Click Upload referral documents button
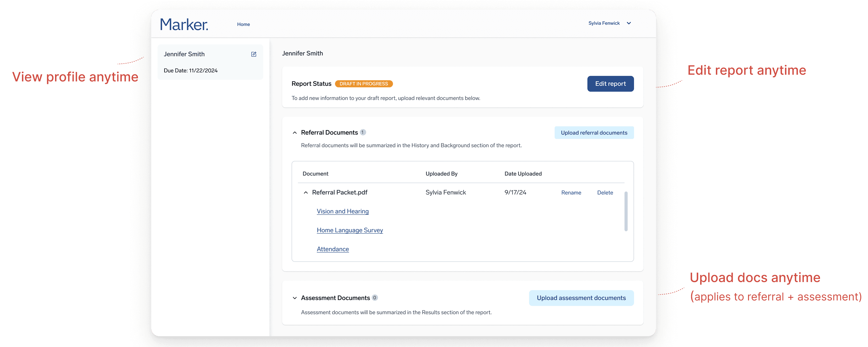The height and width of the screenshot is (347, 868). click(594, 133)
